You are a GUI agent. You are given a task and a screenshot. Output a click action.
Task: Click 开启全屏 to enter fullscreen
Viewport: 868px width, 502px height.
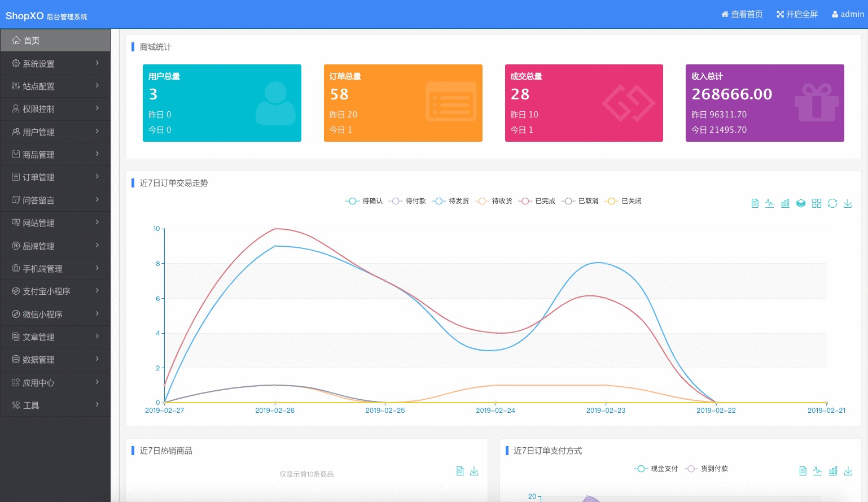point(797,14)
